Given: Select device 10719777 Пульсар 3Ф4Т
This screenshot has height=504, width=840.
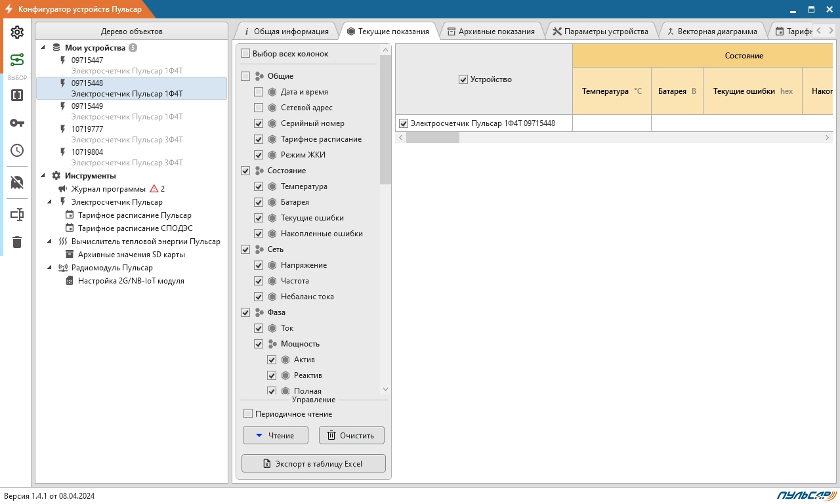Looking at the screenshot, I should (x=131, y=134).
